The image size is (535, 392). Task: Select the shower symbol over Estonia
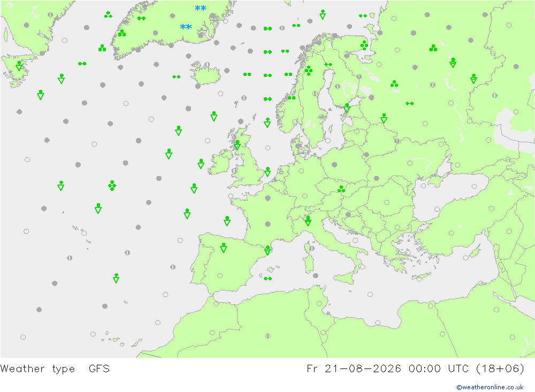[x=347, y=108]
